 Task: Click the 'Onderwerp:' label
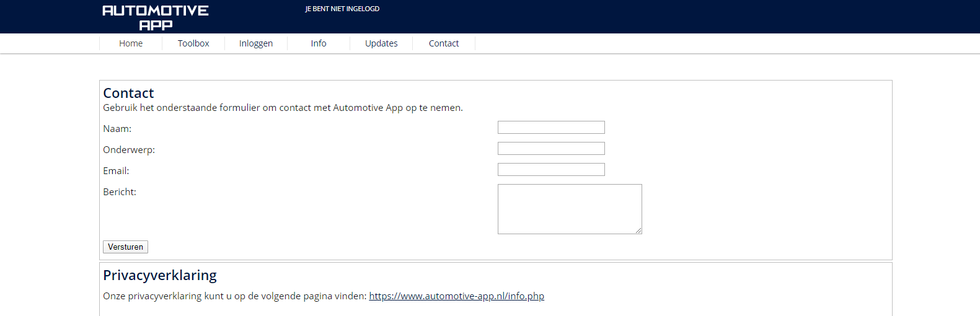coord(129,150)
